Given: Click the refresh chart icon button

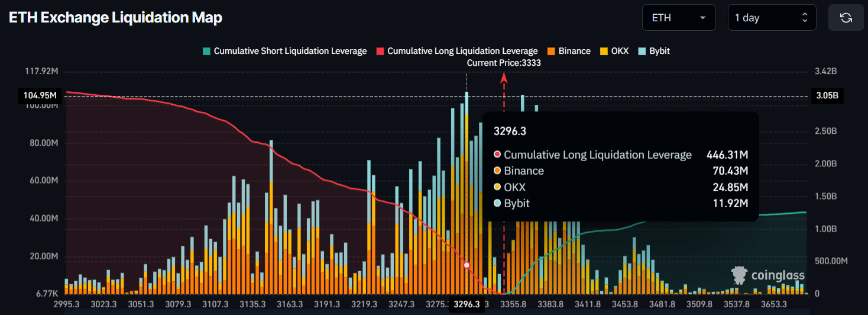Looking at the screenshot, I should click(846, 18).
